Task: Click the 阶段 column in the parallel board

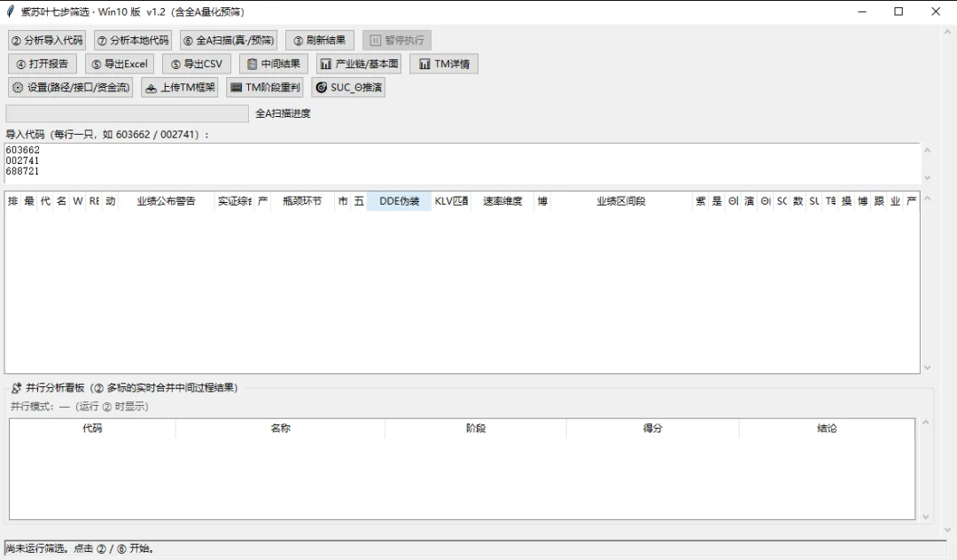Action: click(x=476, y=428)
